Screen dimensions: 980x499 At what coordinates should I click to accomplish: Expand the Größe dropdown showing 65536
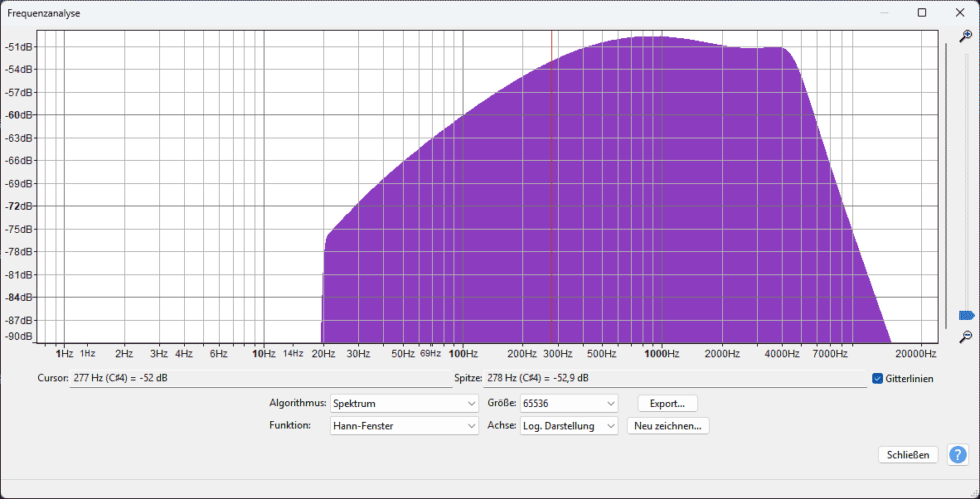pyautogui.click(x=569, y=404)
